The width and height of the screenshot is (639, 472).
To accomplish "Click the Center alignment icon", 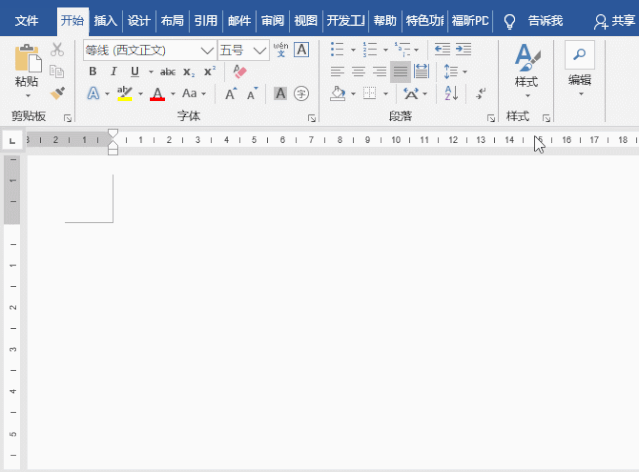I will pos(358,71).
